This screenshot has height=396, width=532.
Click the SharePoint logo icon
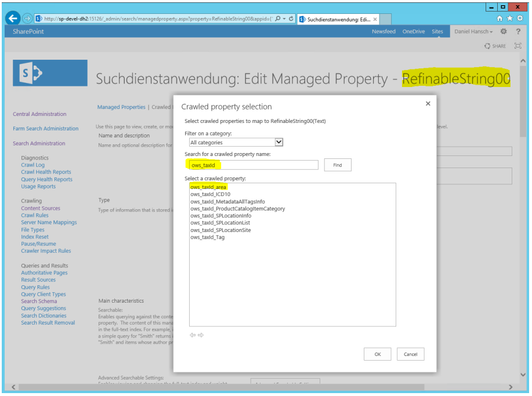[x=50, y=73]
